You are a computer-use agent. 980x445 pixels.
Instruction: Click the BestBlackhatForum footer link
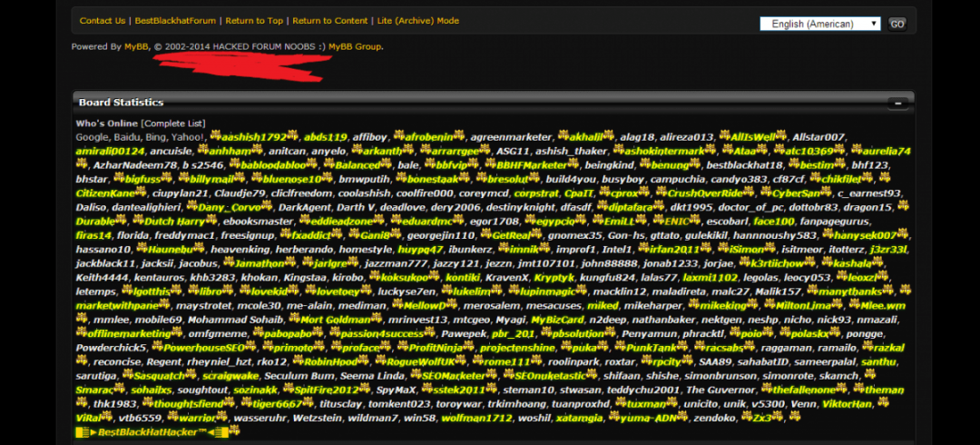[x=174, y=21]
